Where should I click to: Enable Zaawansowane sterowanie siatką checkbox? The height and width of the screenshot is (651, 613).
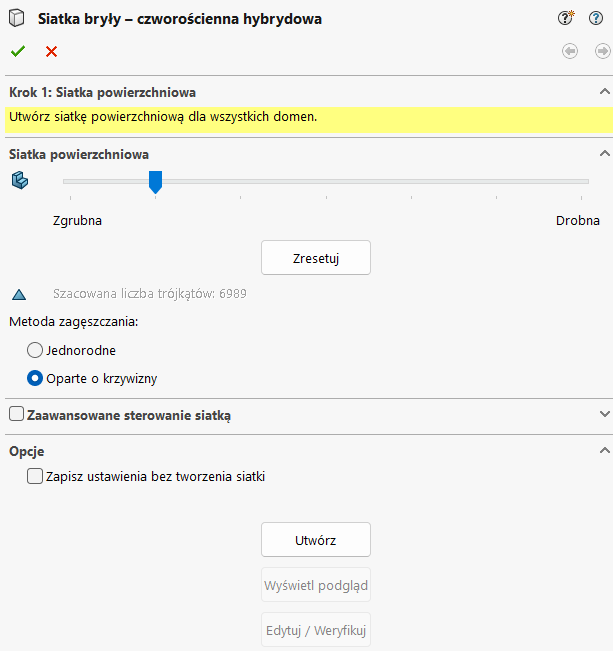tap(16, 414)
